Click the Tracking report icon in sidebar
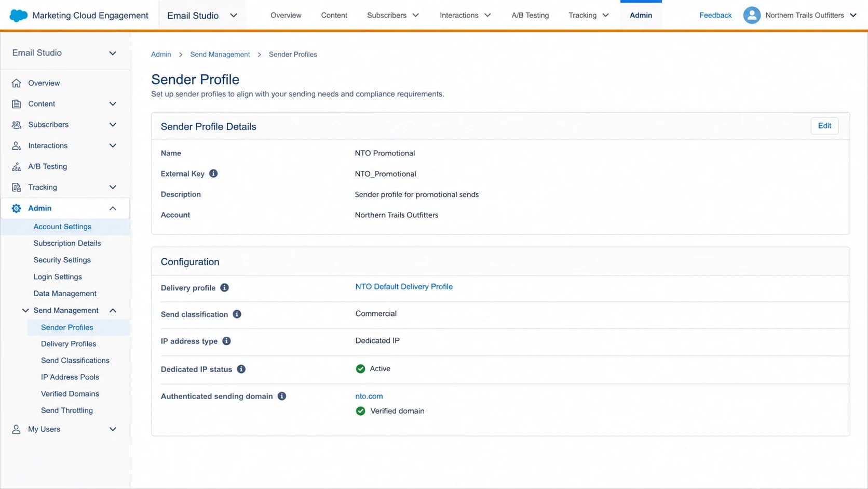This screenshot has width=868, height=489. pos(17,187)
